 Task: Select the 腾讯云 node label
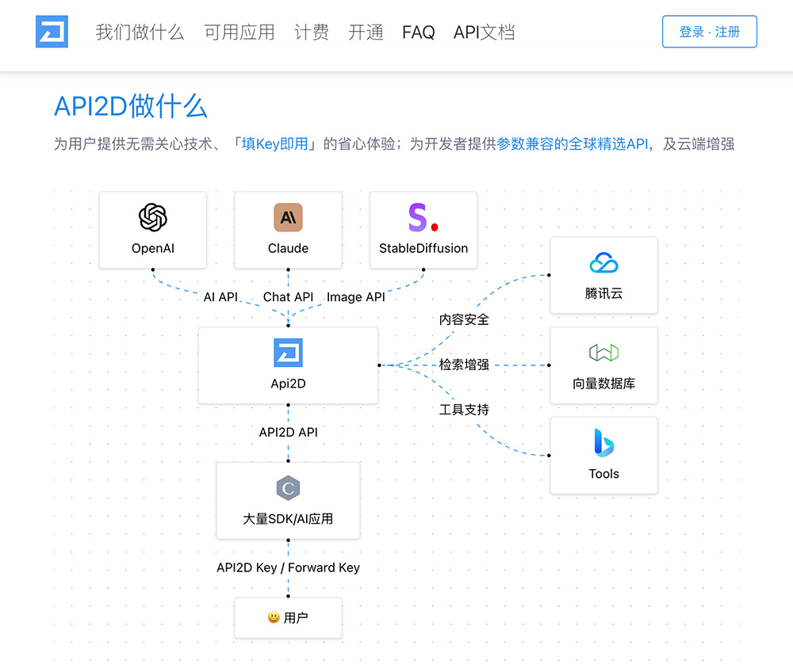coord(603,293)
